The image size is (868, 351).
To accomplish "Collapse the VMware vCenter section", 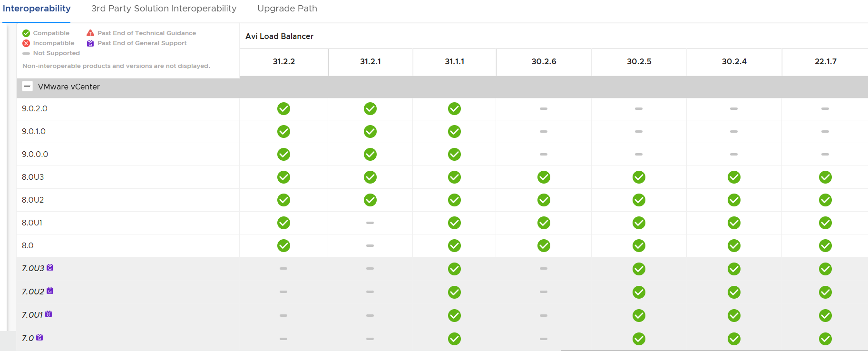I will pos(28,87).
